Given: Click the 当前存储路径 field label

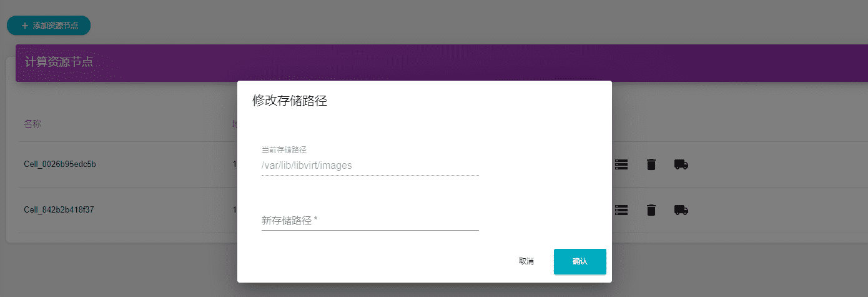Looking at the screenshot, I should tap(284, 150).
